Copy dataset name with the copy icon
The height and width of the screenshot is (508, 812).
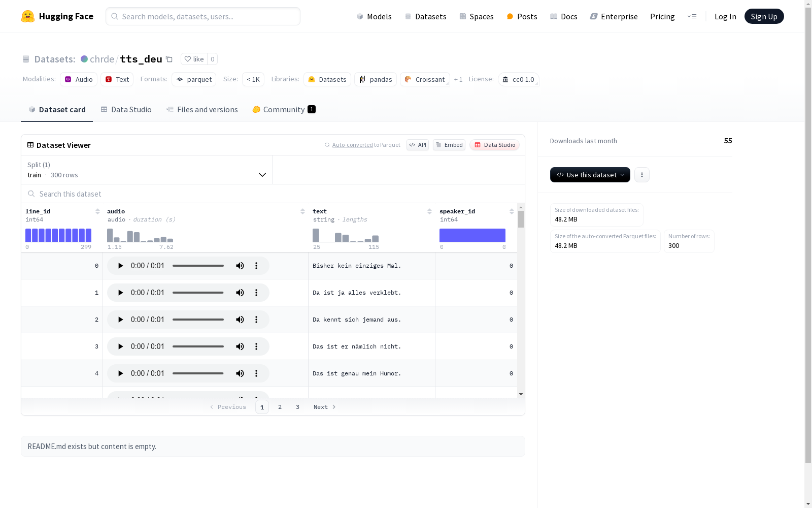(x=170, y=59)
